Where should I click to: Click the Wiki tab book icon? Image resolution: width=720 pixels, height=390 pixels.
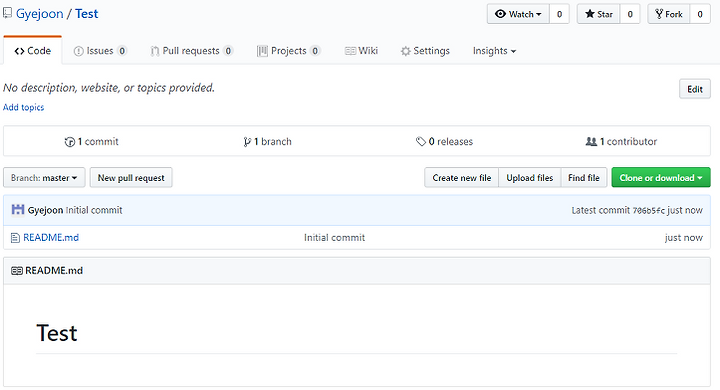coord(350,51)
